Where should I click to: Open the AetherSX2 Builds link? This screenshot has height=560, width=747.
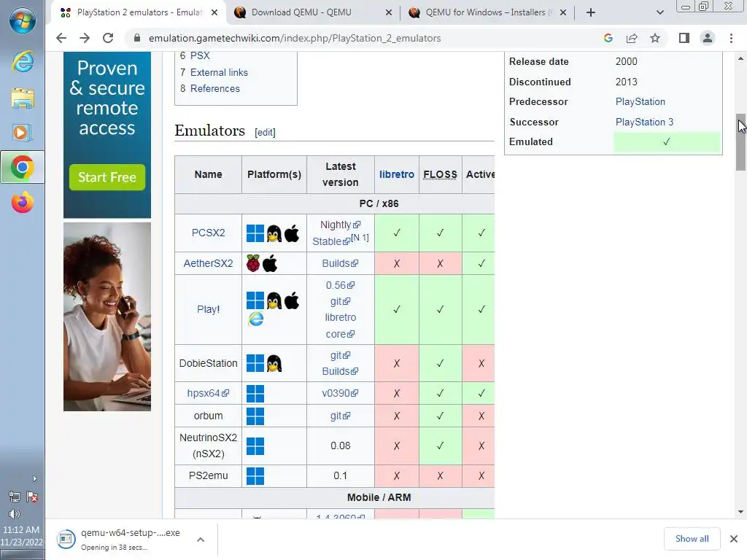pyautogui.click(x=340, y=263)
